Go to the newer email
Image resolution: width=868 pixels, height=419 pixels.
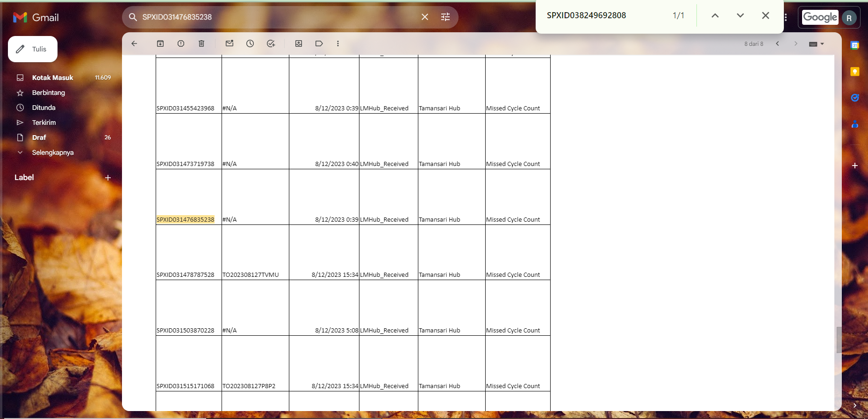point(777,43)
